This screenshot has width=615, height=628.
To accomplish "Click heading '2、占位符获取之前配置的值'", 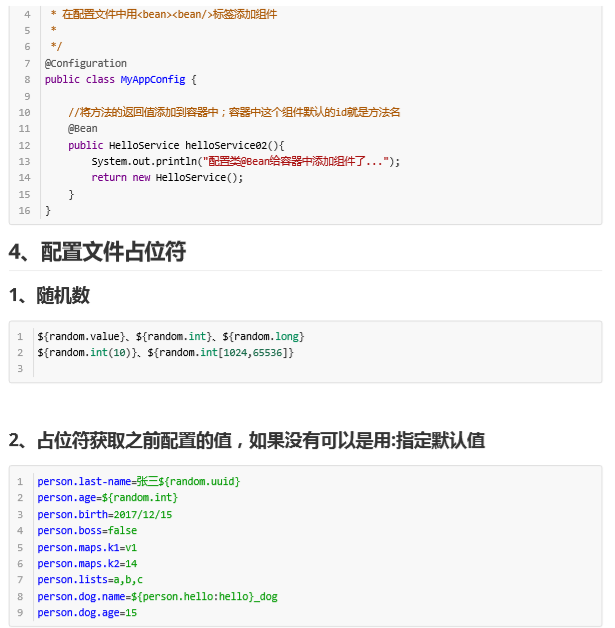I will (x=247, y=441).
